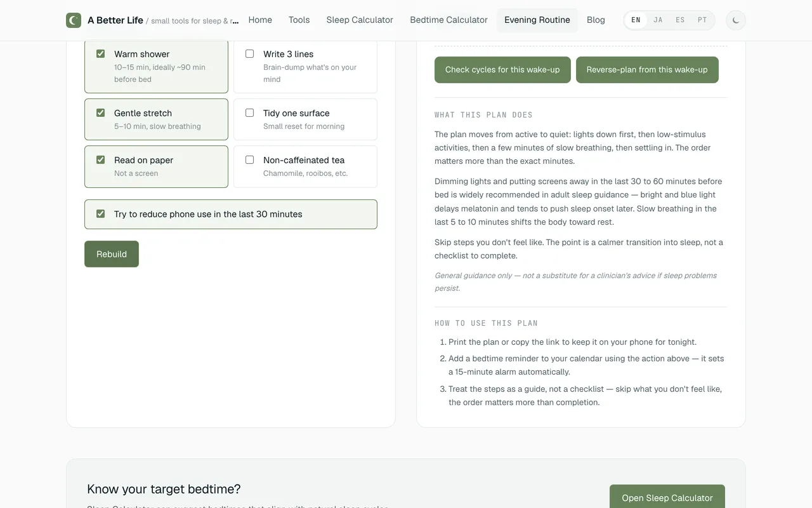The image size is (812, 508).
Task: Check the Write 3 lines checkbox
Action: [249, 54]
